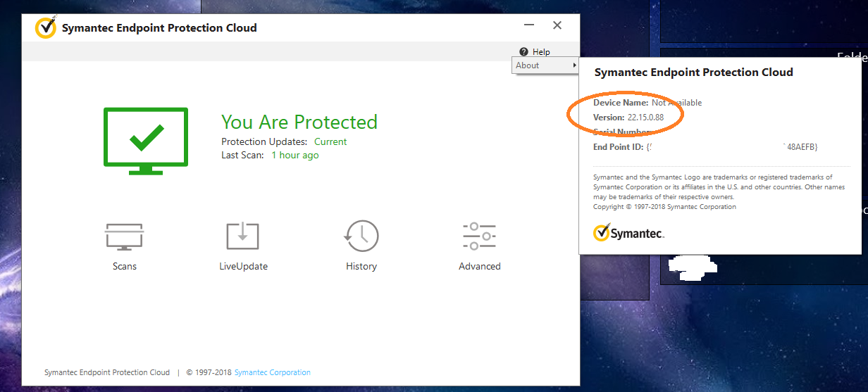Open the History clock icon
The image size is (868, 392).
[x=361, y=236]
